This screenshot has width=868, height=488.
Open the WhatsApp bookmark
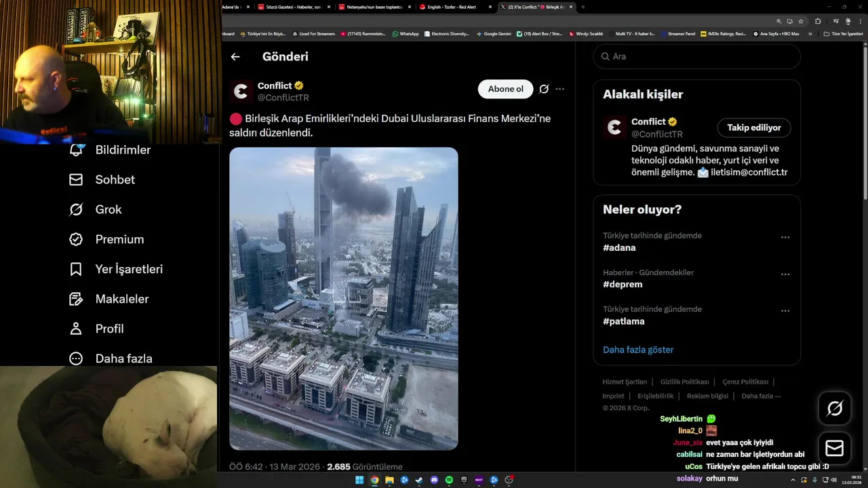click(405, 33)
